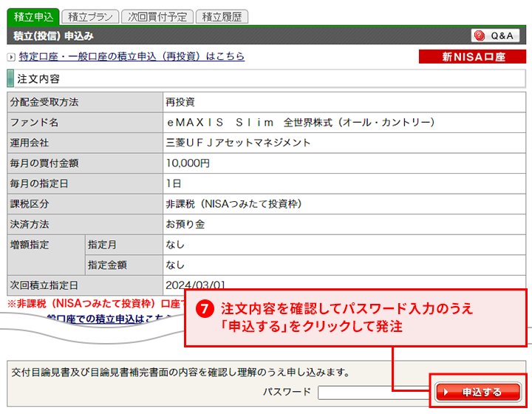The height and width of the screenshot is (414, 532).
Task: Click 三菱UFJアセットマネジメント cell
Action: (344, 143)
